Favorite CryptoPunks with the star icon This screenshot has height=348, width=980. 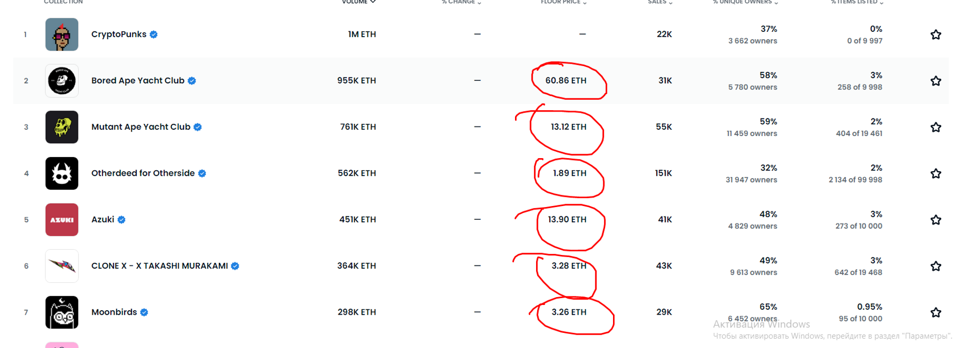pyautogui.click(x=935, y=35)
